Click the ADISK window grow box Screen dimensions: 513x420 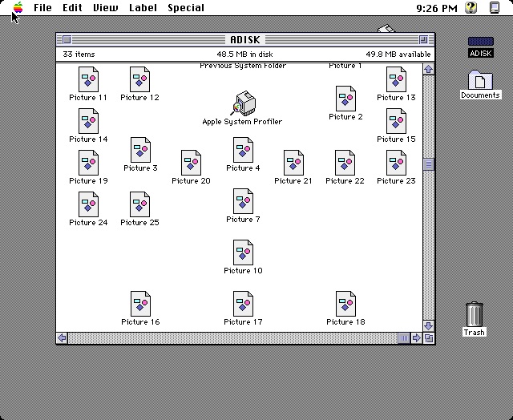pos(429,338)
